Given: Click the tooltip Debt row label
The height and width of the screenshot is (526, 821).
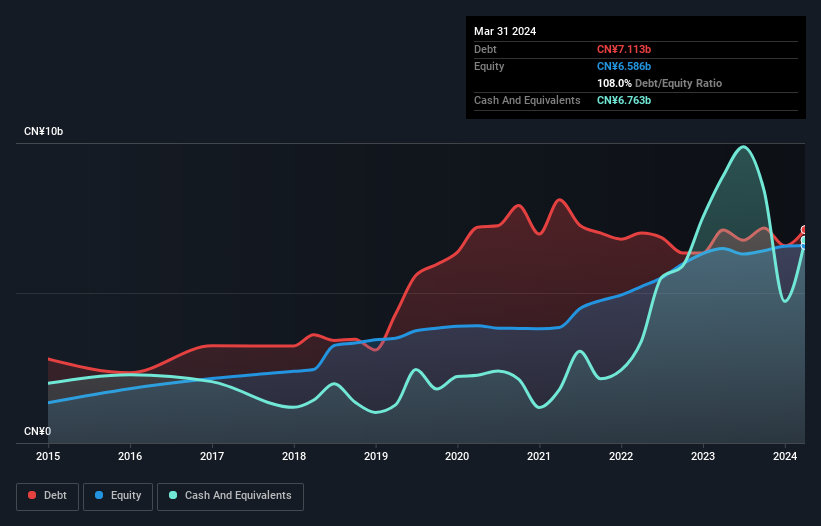Looking at the screenshot, I should [485, 49].
